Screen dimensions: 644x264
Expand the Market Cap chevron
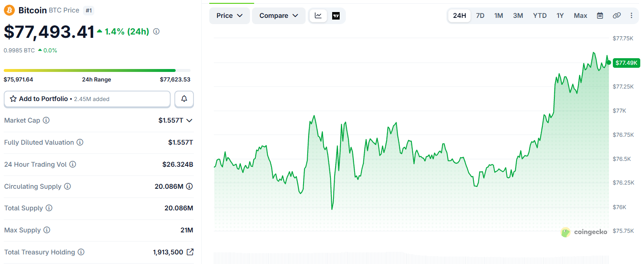189,120
